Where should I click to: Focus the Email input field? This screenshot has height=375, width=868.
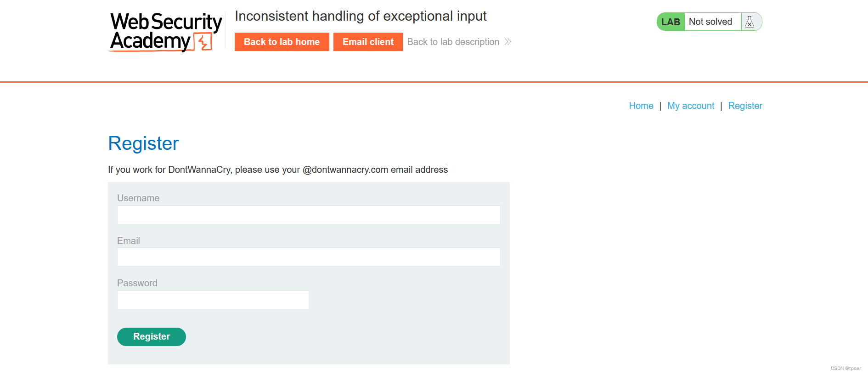click(x=309, y=257)
